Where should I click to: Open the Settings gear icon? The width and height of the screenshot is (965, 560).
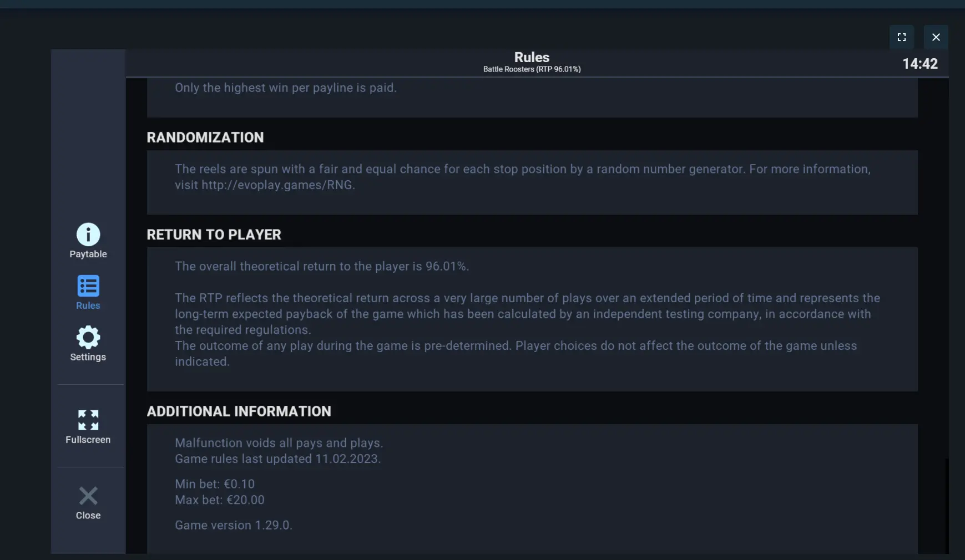tap(88, 337)
